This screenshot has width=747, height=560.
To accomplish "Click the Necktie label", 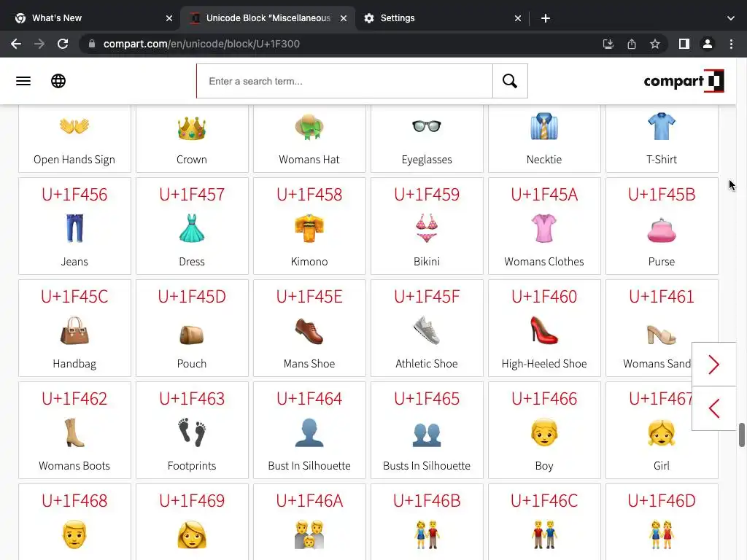I will (x=544, y=160).
